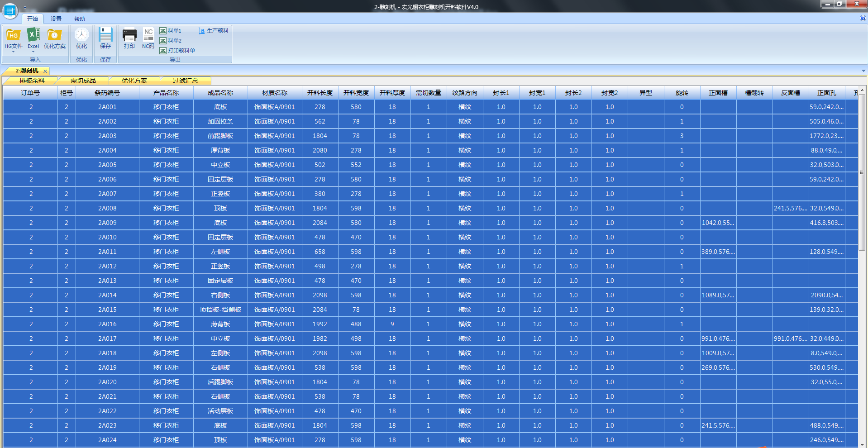Open the application menu orb icon
Viewport: 868px width, 448px height.
click(10, 10)
